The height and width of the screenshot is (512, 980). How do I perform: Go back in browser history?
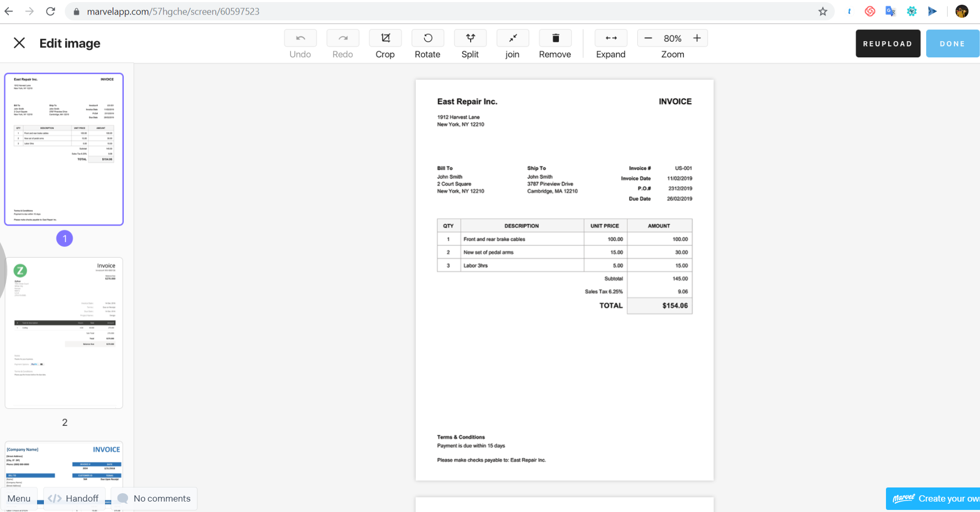coord(9,11)
